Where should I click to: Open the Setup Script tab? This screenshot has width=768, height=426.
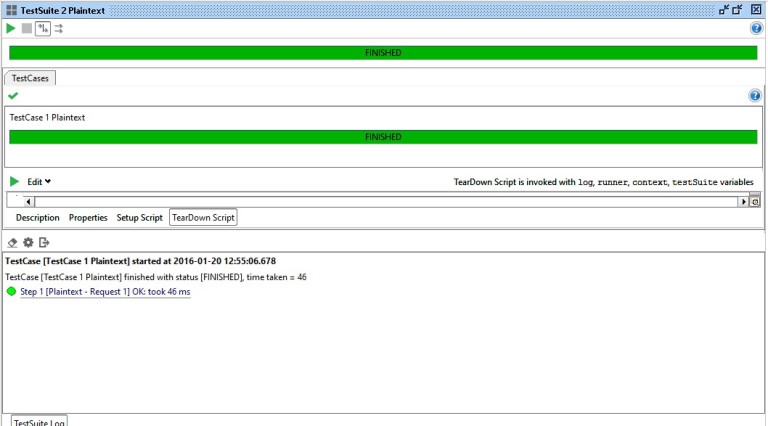coord(140,217)
